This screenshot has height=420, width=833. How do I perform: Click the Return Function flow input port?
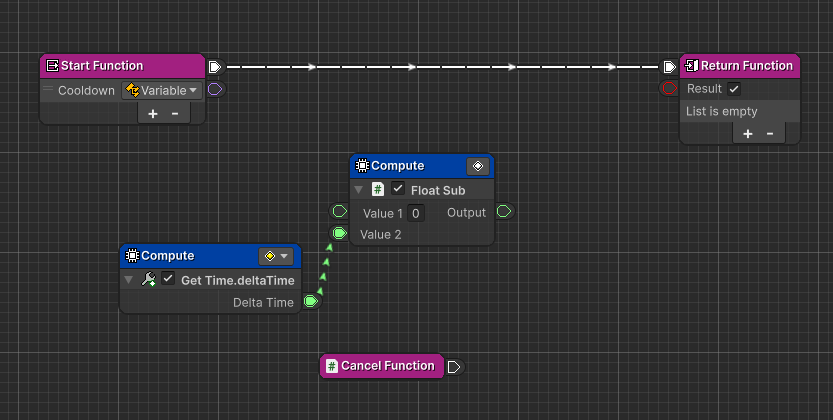click(x=669, y=67)
